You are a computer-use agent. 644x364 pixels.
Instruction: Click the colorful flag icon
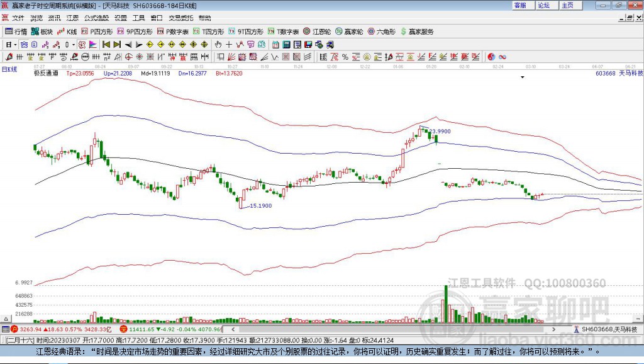pos(93,45)
